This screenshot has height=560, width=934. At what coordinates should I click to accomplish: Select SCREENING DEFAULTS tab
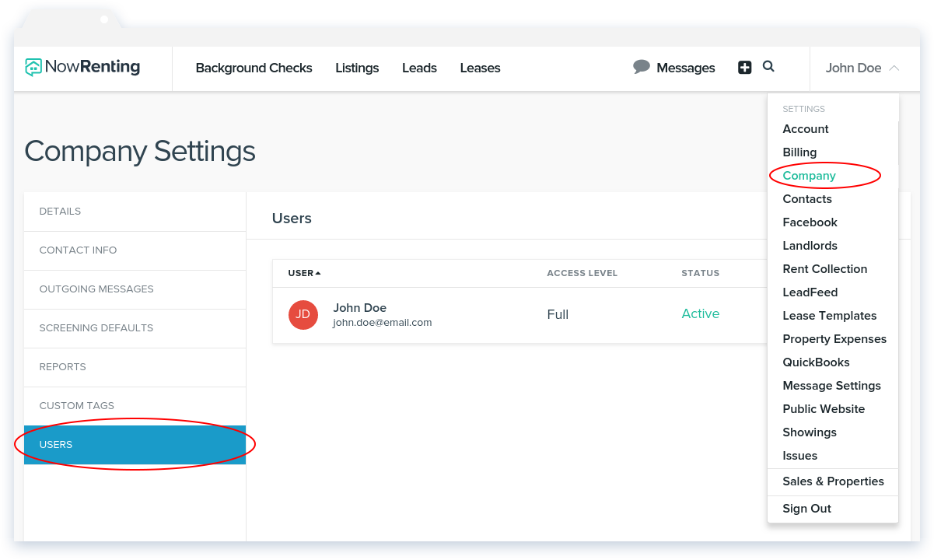tap(135, 328)
